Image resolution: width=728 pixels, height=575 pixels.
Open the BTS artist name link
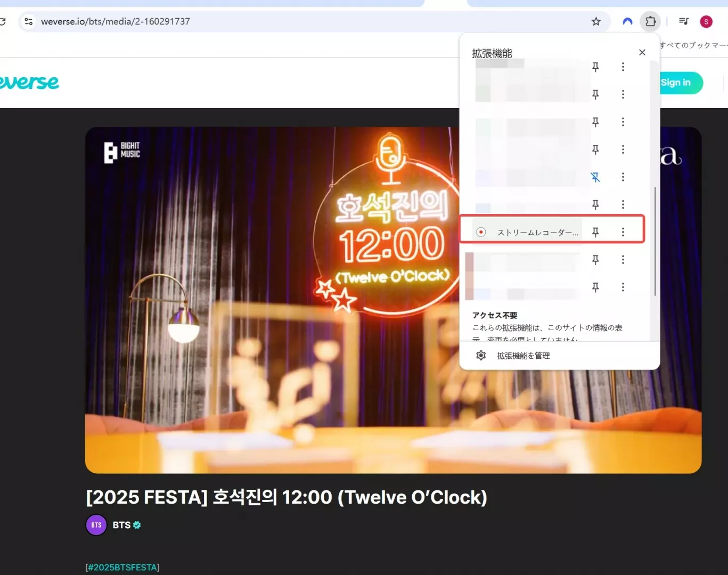click(x=121, y=525)
